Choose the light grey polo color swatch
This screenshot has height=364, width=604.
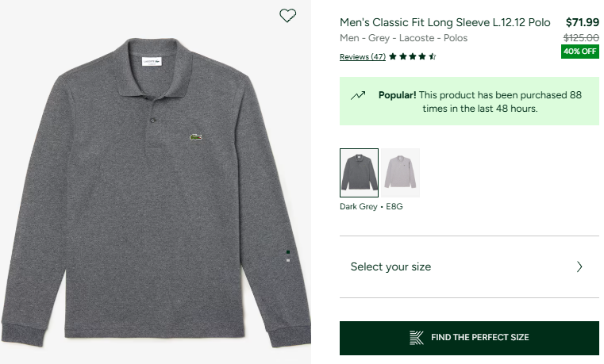(x=401, y=173)
